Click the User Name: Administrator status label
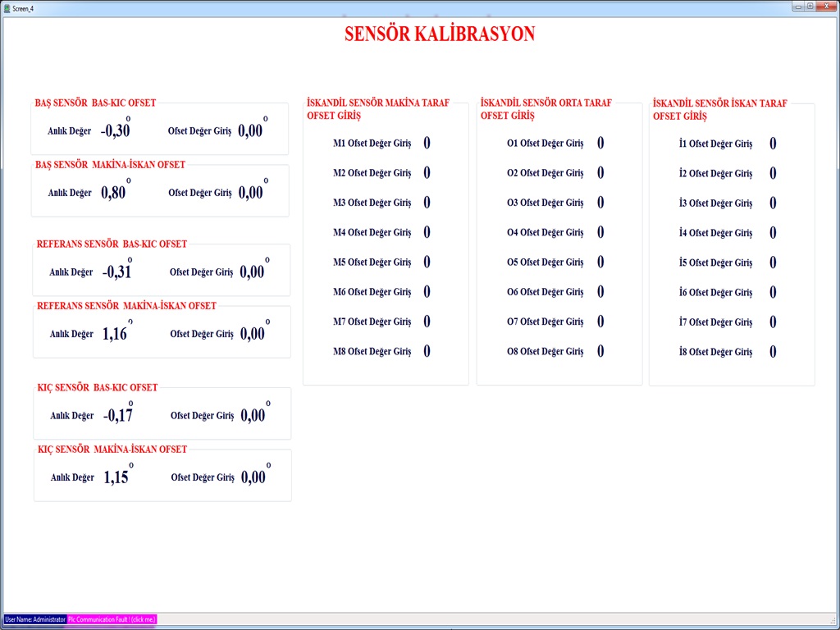The height and width of the screenshot is (630, 840). pos(34,619)
